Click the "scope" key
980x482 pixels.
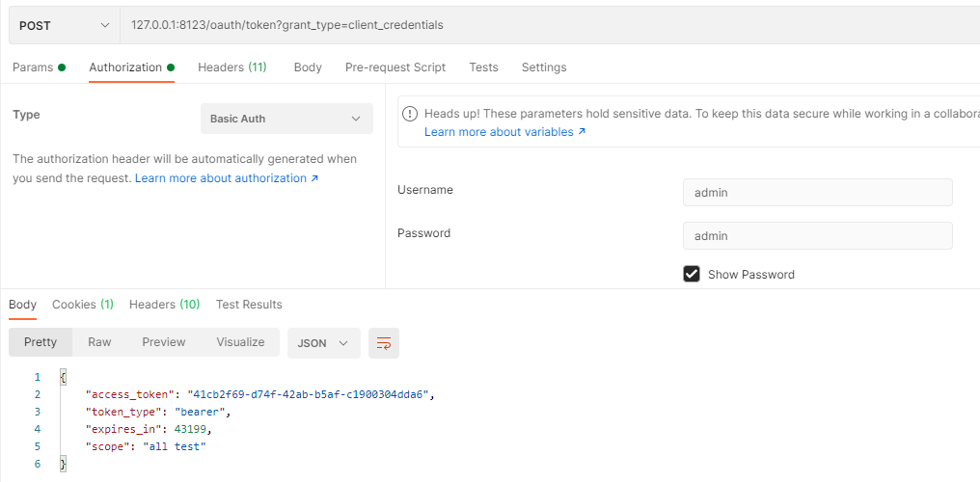point(106,447)
